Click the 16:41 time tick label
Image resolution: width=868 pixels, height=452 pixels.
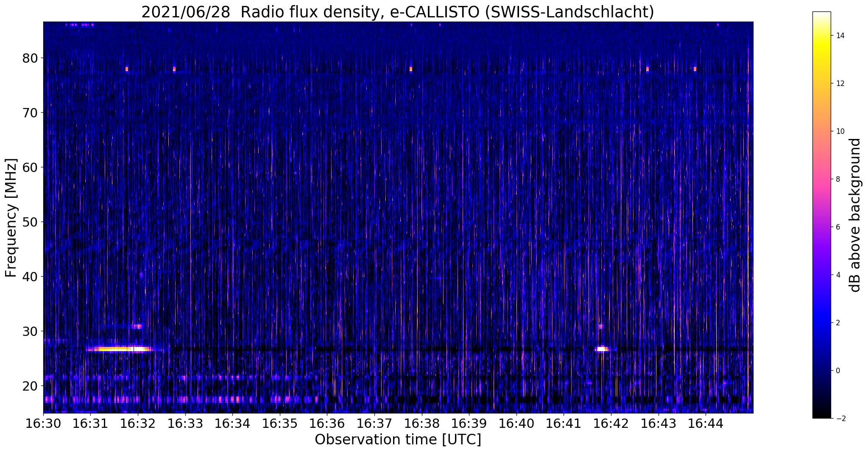[564, 424]
